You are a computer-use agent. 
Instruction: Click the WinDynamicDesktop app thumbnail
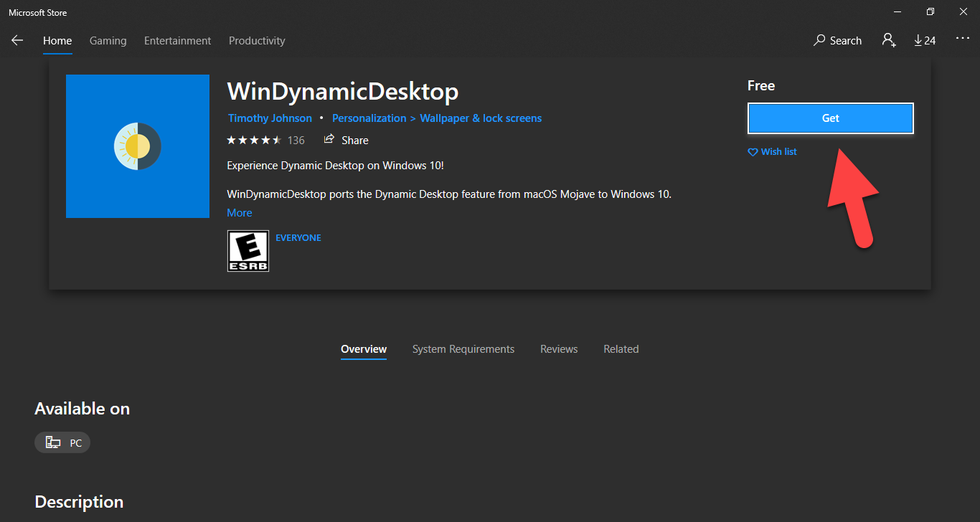coord(137,146)
